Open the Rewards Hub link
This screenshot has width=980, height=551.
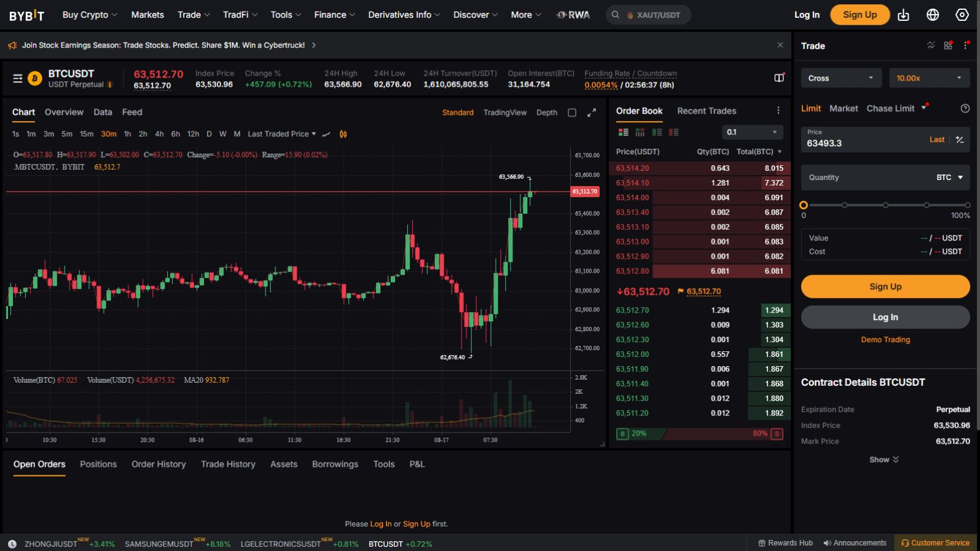click(785, 543)
